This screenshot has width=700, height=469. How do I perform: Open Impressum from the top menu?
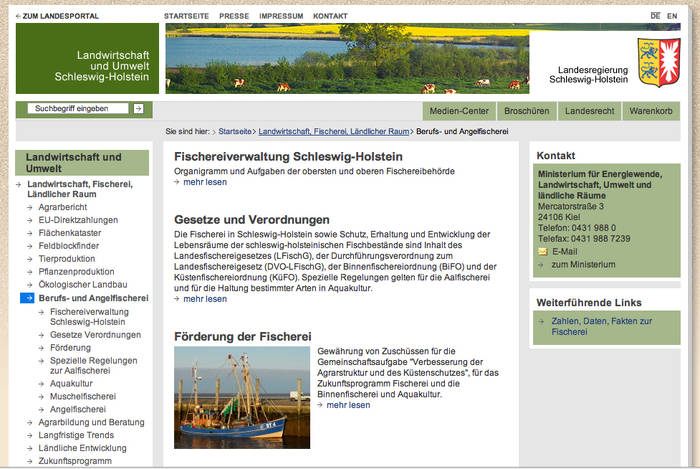click(280, 17)
